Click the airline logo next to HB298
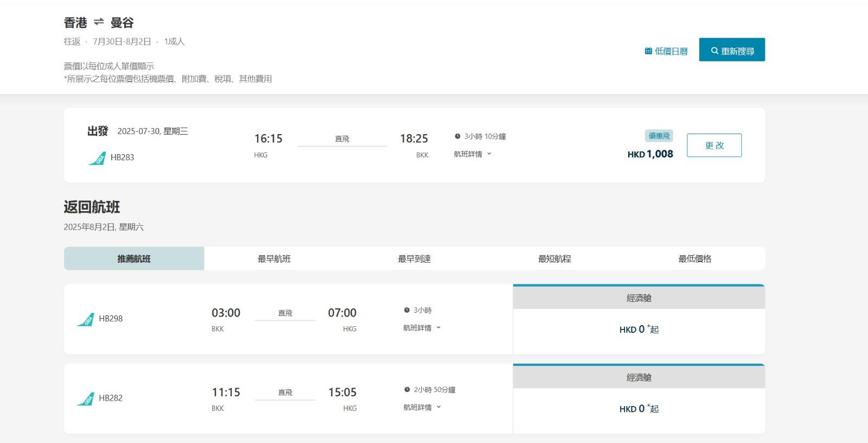The image size is (868, 443). [x=85, y=319]
